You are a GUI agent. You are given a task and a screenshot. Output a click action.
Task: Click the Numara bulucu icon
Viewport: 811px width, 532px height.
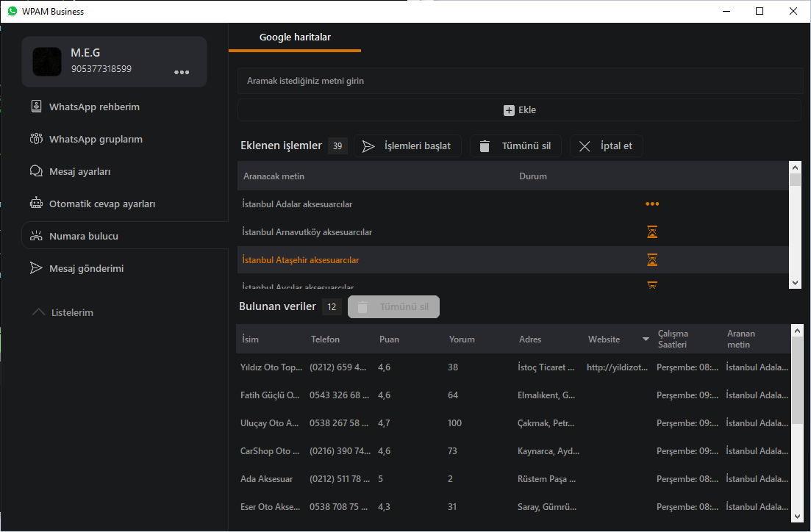[35, 236]
